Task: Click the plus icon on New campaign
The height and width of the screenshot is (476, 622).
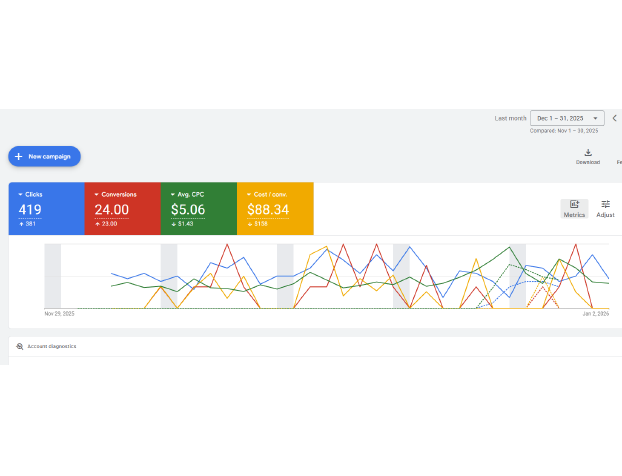Action: pos(19,157)
